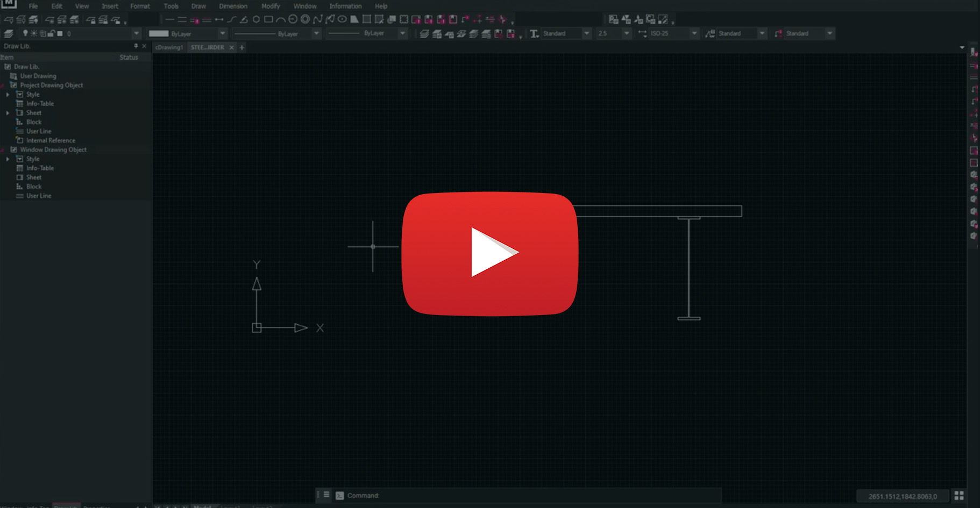The height and width of the screenshot is (508, 980).
Task: Select the Line draw tool
Action: click(x=169, y=19)
